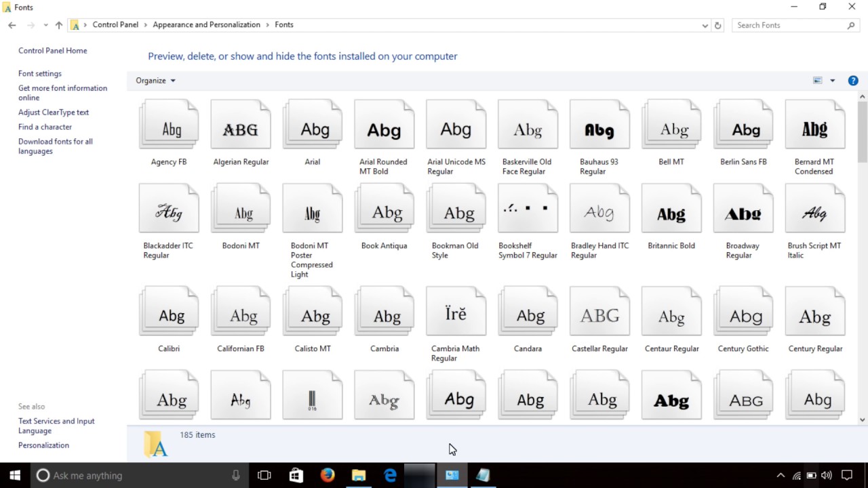Select the Bodoni MT font icon
868x488 pixels.
[241, 208]
